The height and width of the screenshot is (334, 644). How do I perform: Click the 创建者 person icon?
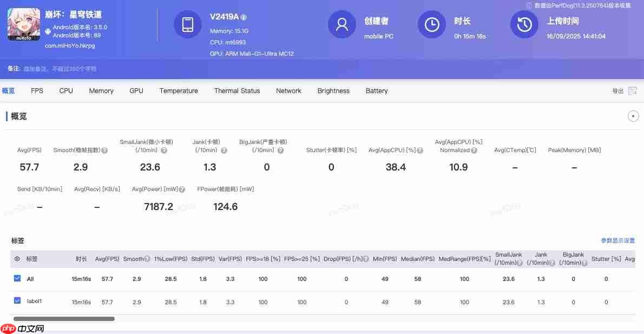341,24
